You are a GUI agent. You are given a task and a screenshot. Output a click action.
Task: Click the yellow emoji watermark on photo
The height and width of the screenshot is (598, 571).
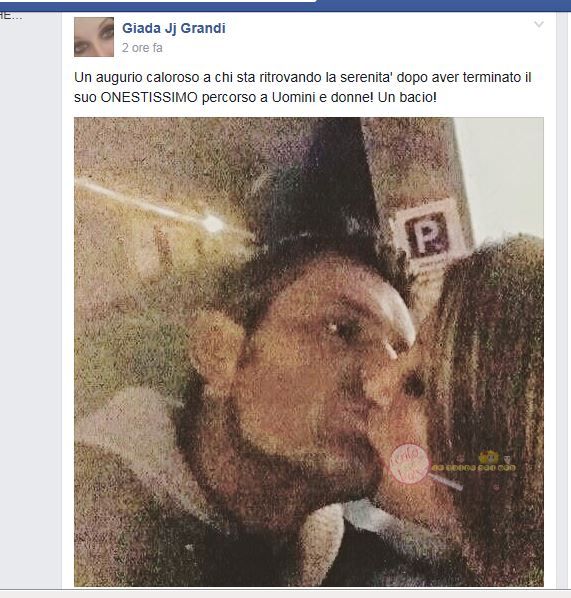click(x=489, y=457)
